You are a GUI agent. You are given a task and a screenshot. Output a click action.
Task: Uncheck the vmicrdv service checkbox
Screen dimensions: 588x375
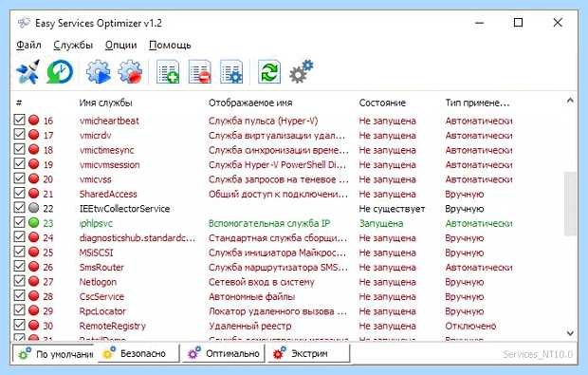pos(19,135)
